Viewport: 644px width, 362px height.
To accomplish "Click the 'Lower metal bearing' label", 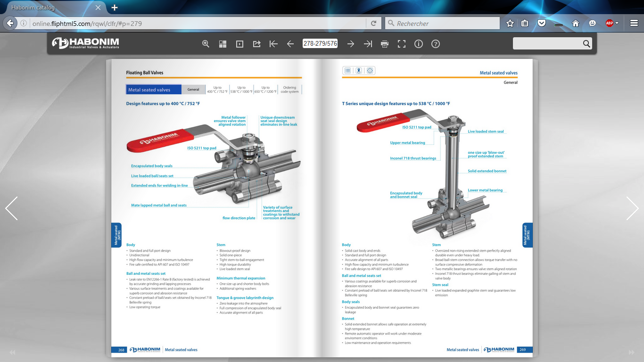I will pos(485,190).
